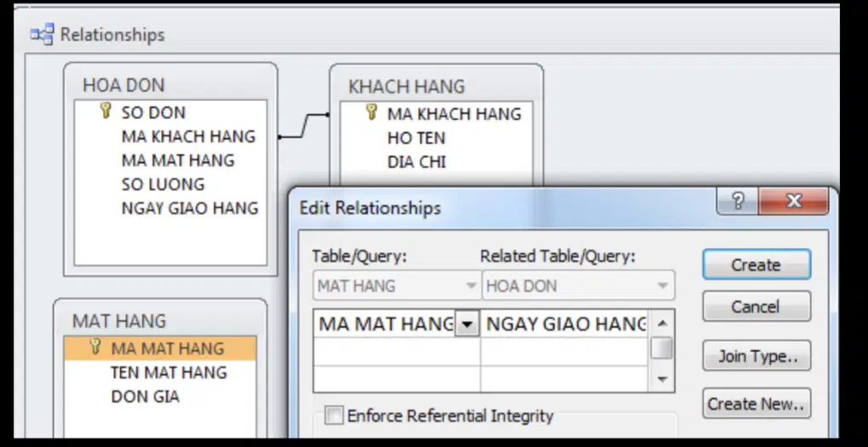Click the Cancel button
Screen dimensions: 868x447
click(x=756, y=307)
